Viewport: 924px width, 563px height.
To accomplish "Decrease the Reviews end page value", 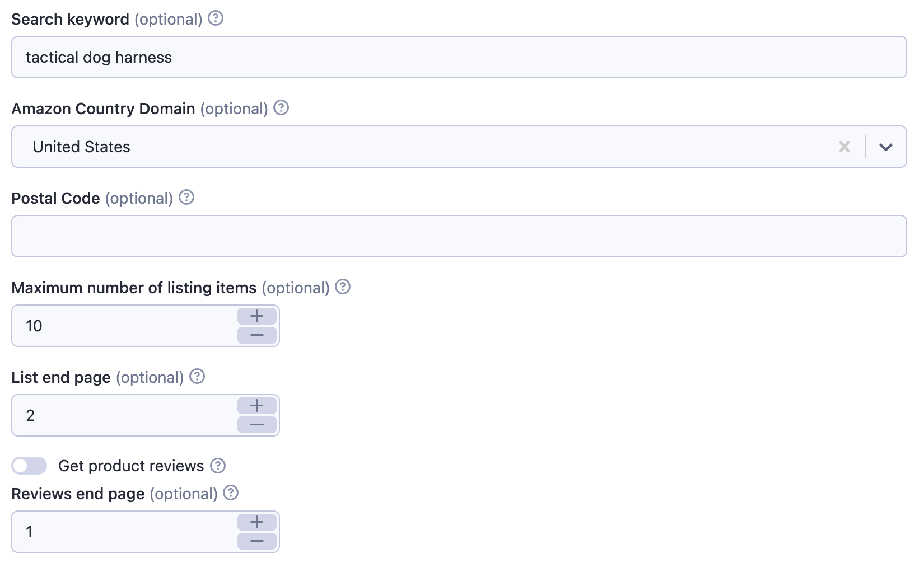I will tap(257, 541).
